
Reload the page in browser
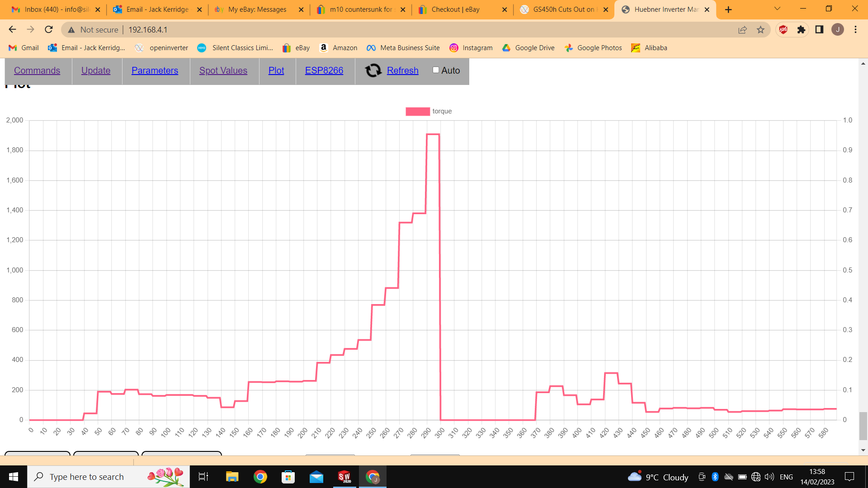[x=49, y=30]
